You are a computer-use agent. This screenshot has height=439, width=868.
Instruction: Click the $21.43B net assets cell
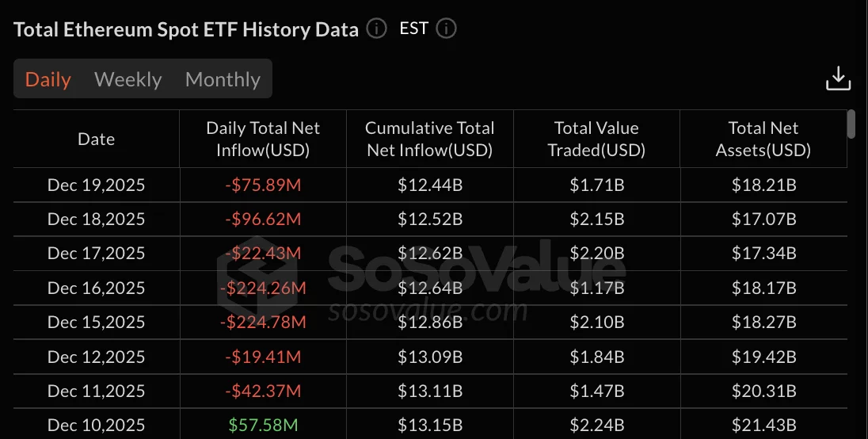pyautogui.click(x=763, y=426)
